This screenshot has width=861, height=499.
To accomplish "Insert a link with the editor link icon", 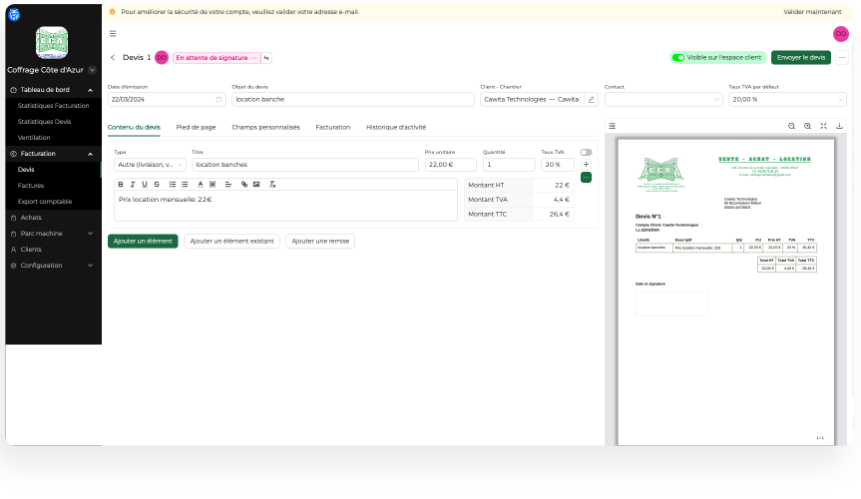I will [244, 184].
